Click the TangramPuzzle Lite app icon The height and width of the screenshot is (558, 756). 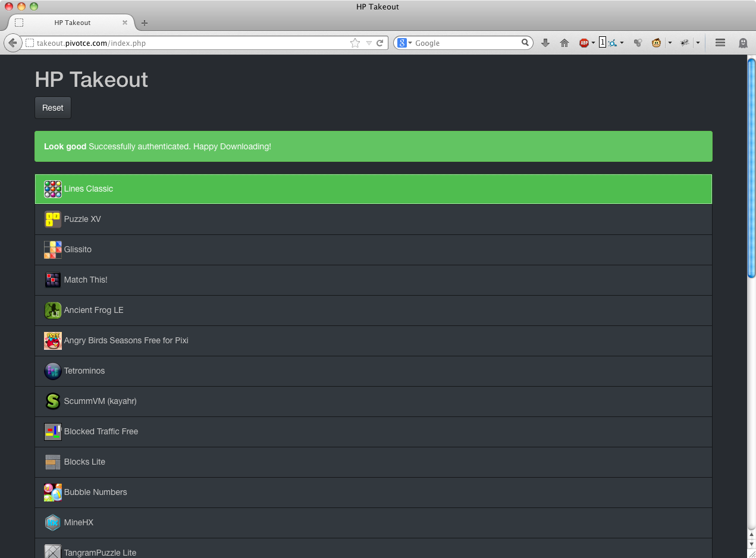tap(53, 551)
